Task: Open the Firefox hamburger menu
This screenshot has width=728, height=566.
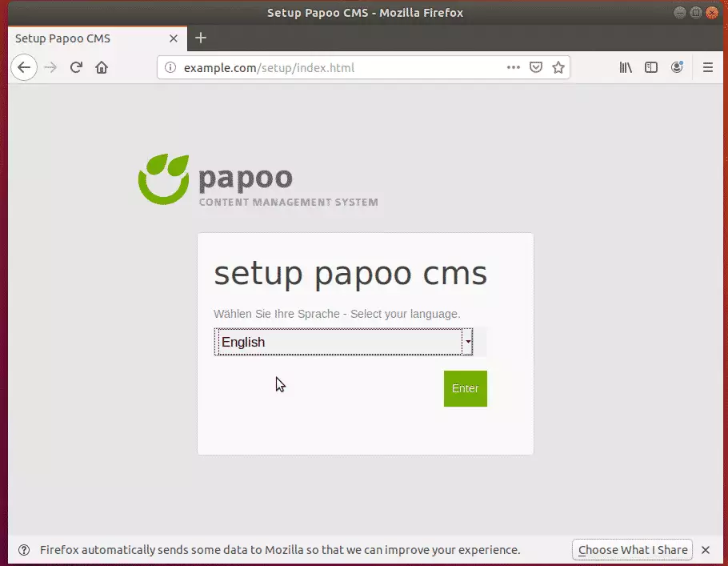Action: (707, 68)
